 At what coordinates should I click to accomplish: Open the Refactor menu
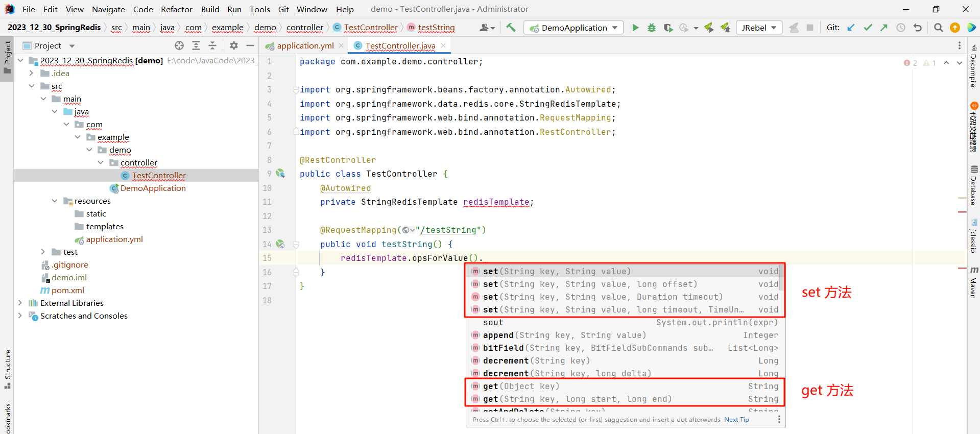point(177,9)
